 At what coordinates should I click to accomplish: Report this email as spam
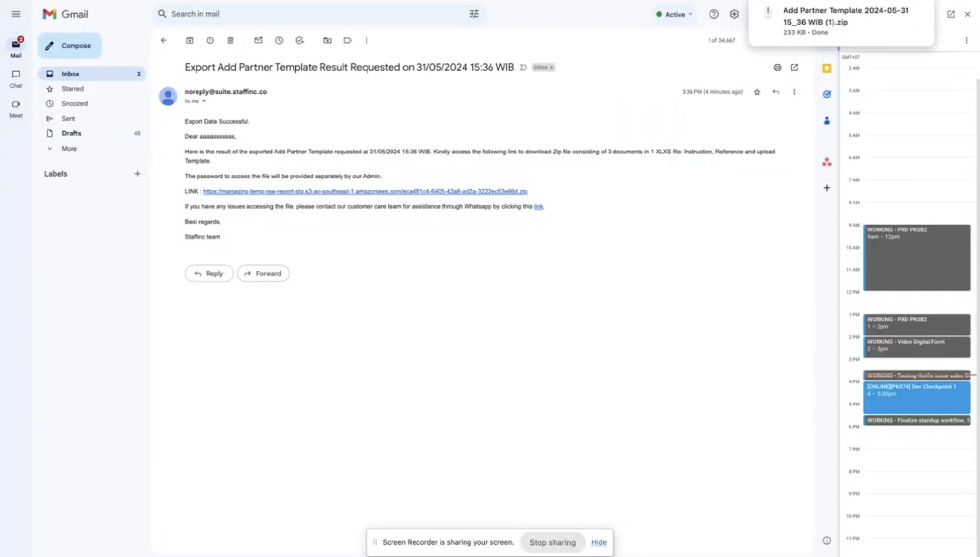[x=210, y=40]
